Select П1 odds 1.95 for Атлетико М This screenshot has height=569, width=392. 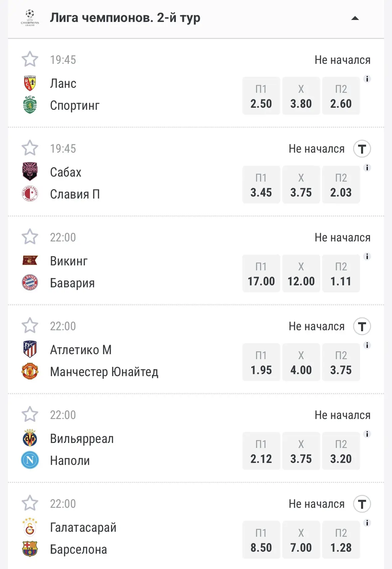click(261, 362)
